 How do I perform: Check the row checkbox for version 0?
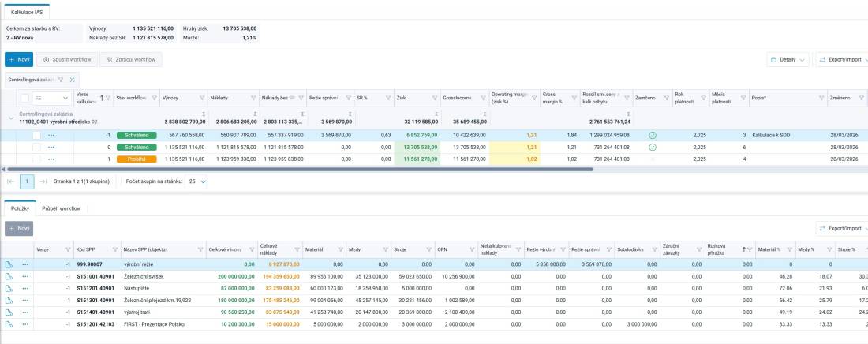click(36, 148)
